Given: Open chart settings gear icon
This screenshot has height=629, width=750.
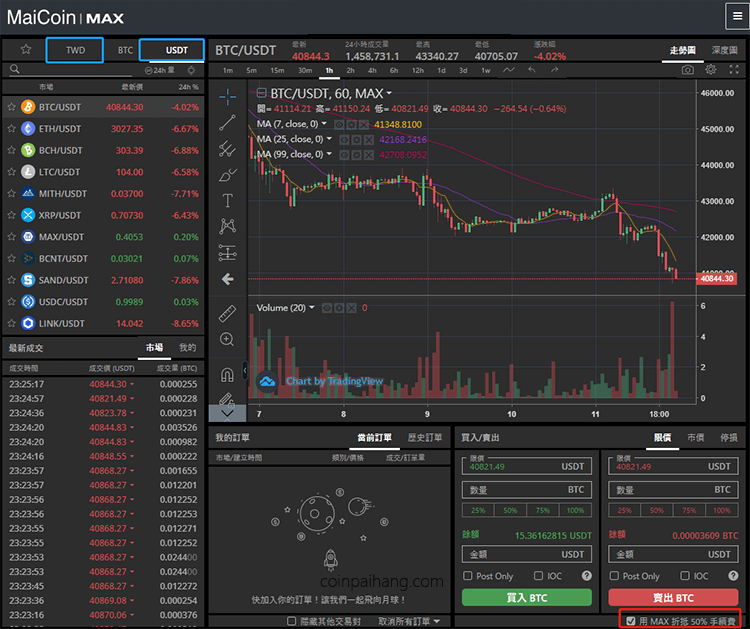Looking at the screenshot, I should [711, 70].
